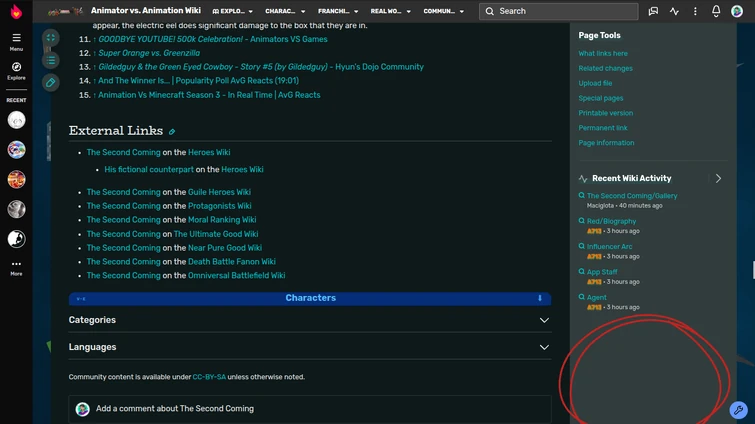Open the sidebar Menu hamburger icon
Image resolution: width=755 pixels, height=424 pixels.
click(16, 38)
